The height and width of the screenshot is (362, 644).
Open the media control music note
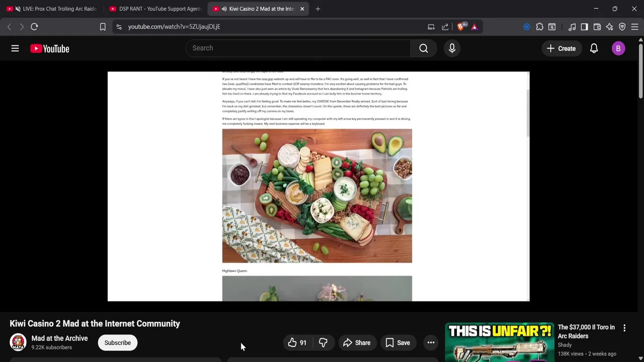(x=572, y=27)
